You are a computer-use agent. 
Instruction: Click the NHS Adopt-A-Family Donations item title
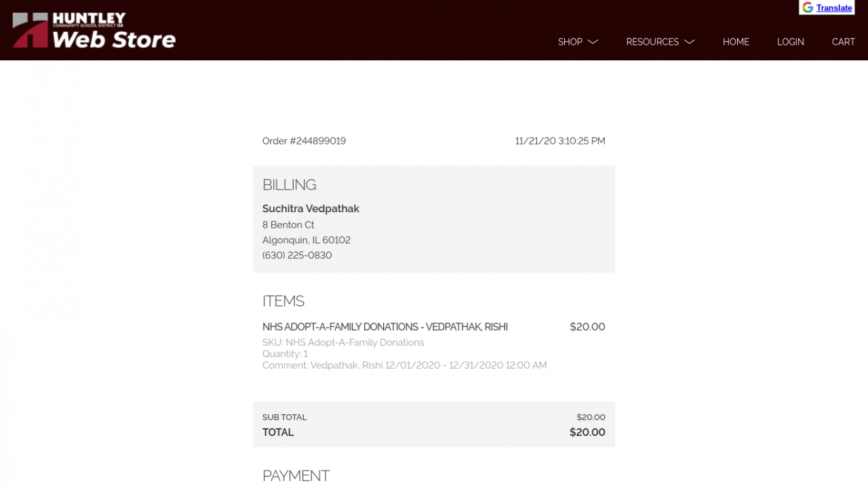point(385,327)
